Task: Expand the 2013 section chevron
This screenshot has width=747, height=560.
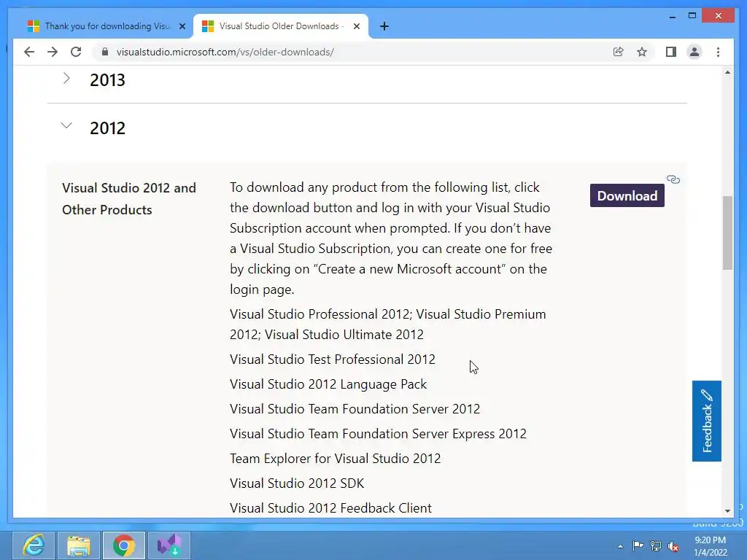Action: pos(66,78)
